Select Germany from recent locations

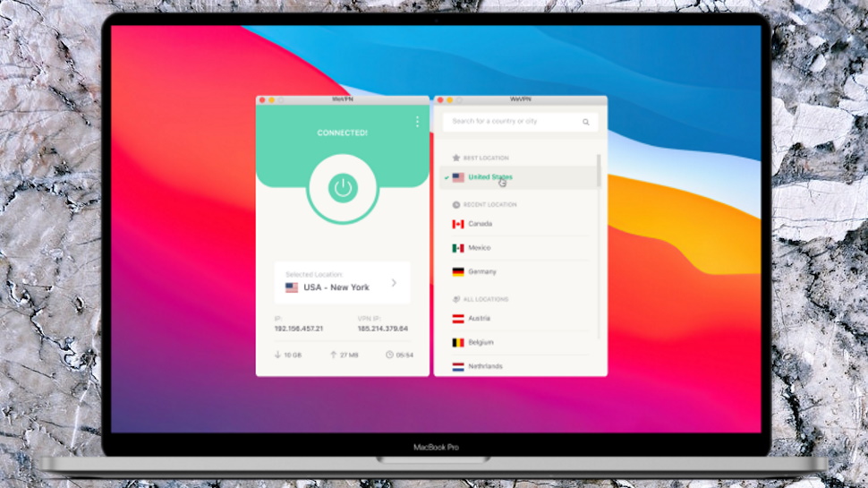520,271
